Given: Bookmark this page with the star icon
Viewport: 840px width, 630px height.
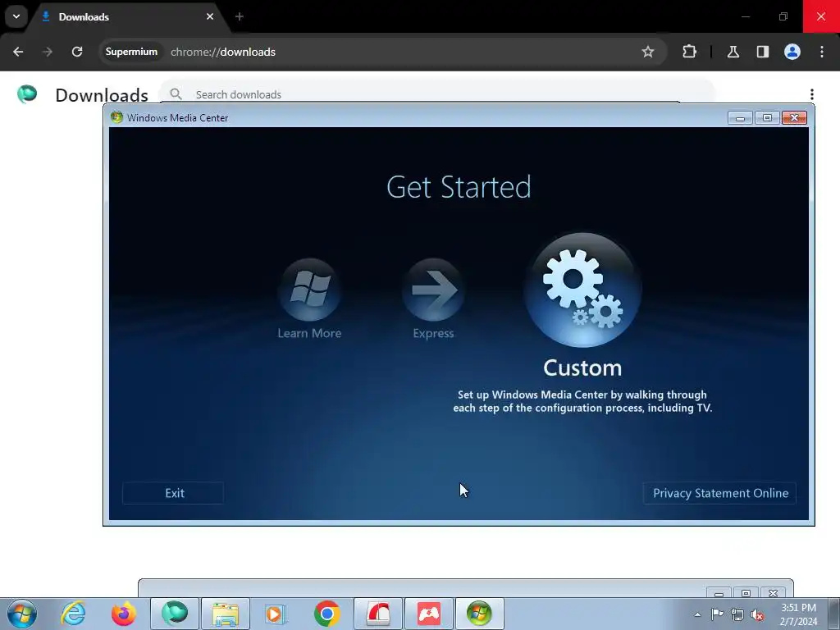Looking at the screenshot, I should coord(648,52).
